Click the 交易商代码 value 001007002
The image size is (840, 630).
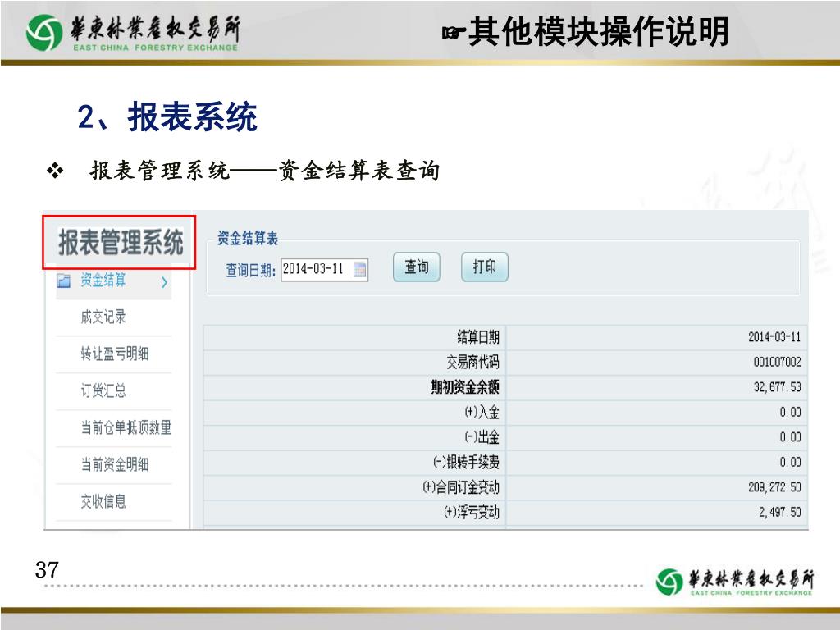click(776, 362)
